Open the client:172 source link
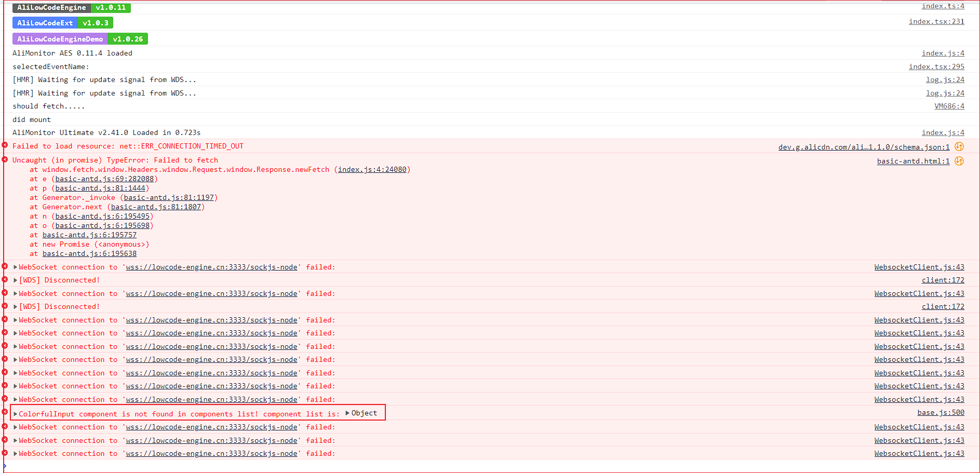Viewport: 980px width, 473px height. (943, 280)
